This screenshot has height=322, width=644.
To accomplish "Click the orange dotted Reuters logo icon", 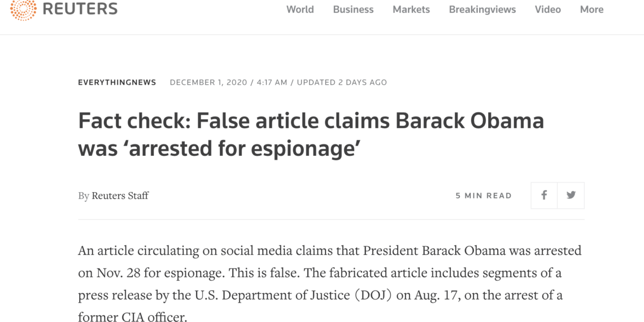I will 23,9.
